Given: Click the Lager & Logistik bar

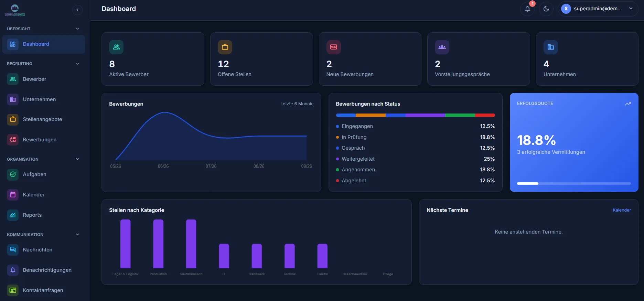Looking at the screenshot, I should pos(126,244).
